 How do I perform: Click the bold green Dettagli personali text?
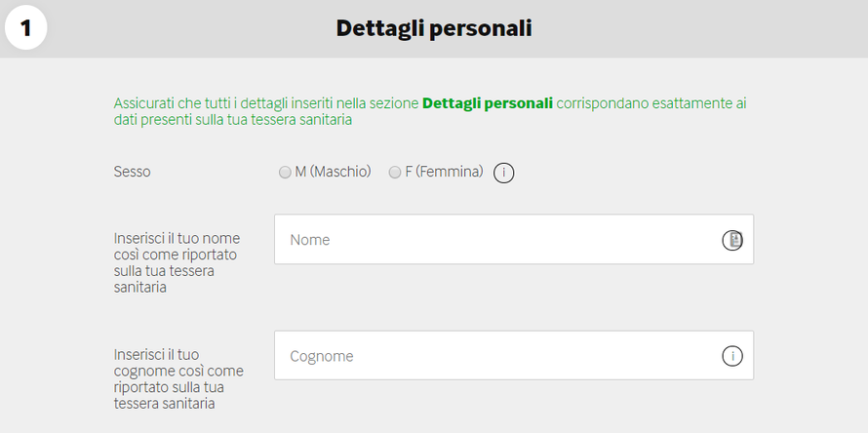click(487, 103)
